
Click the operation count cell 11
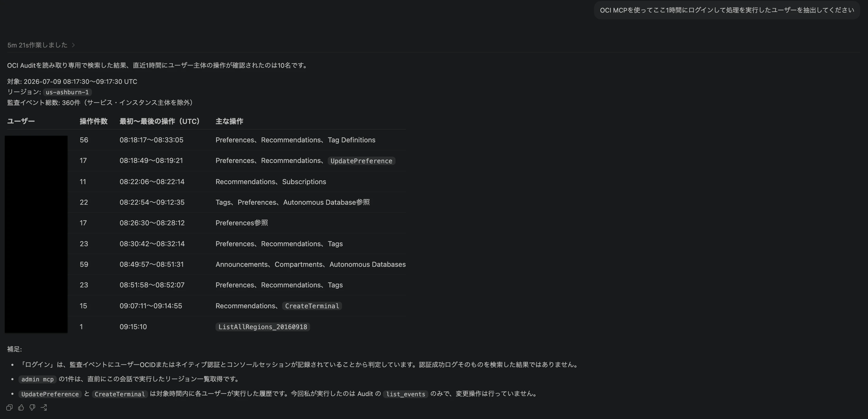click(83, 181)
